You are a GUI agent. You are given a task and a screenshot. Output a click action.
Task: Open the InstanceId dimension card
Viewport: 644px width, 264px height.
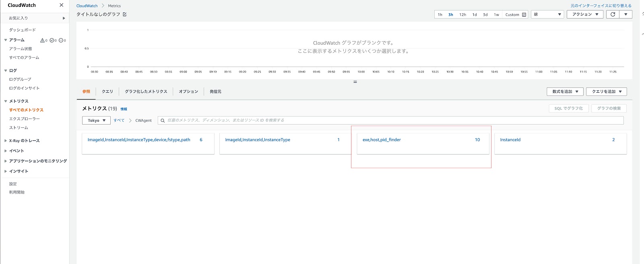561,143
